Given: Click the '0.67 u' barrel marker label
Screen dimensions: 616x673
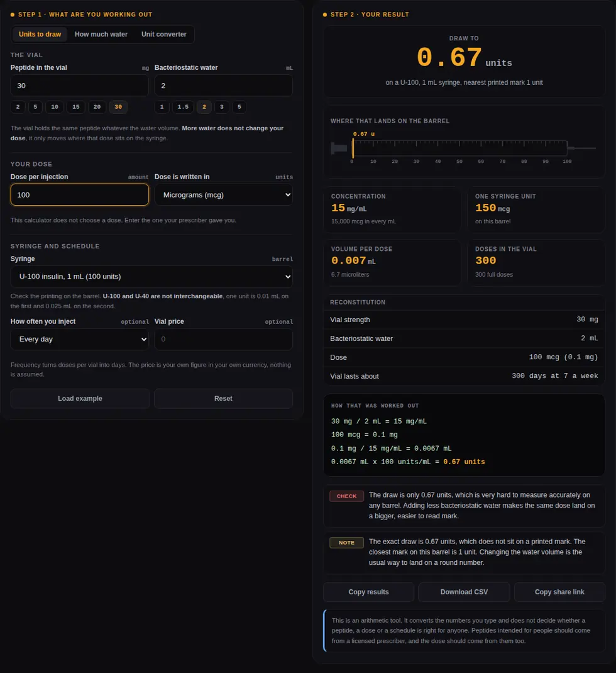Looking at the screenshot, I should point(364,134).
